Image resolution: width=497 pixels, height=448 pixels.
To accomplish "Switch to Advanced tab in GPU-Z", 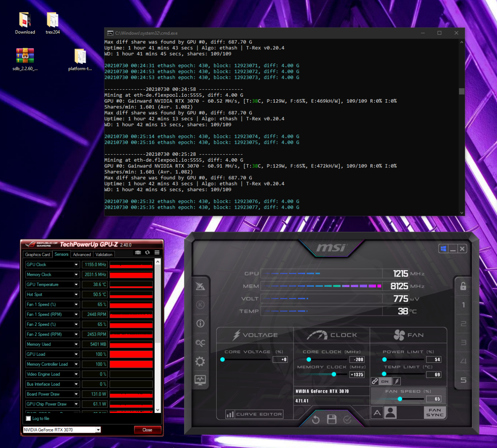I will [82, 255].
